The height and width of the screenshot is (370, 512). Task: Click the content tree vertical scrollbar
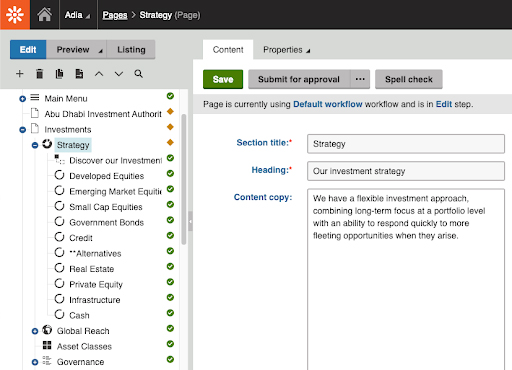click(183, 179)
